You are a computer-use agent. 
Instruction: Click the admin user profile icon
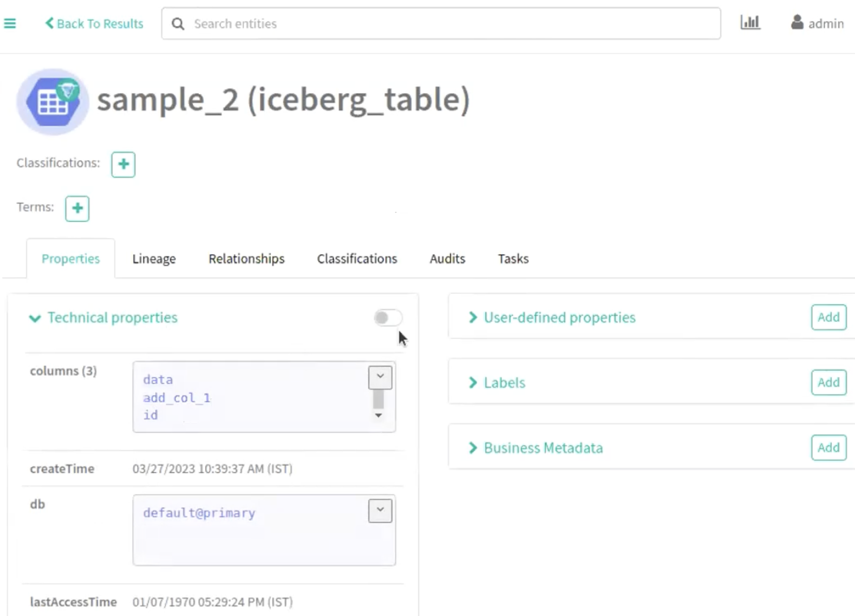797,23
